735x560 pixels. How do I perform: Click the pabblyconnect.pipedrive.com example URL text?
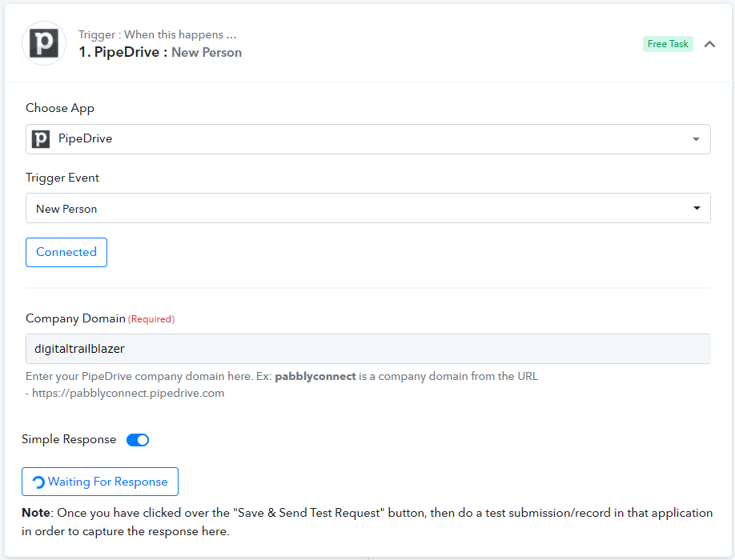point(128,394)
